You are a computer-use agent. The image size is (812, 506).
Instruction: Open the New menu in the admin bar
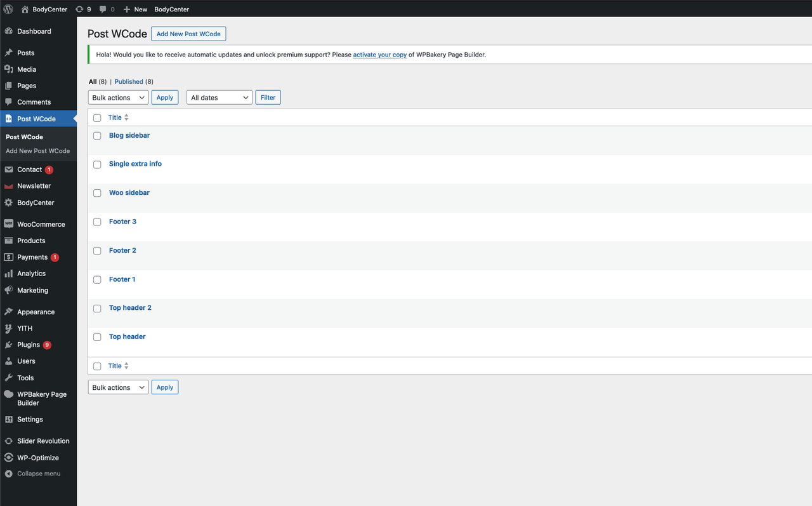tap(134, 9)
